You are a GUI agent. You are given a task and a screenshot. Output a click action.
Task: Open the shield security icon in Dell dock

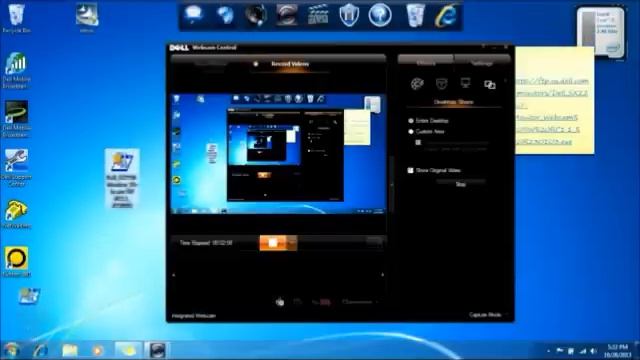click(349, 15)
